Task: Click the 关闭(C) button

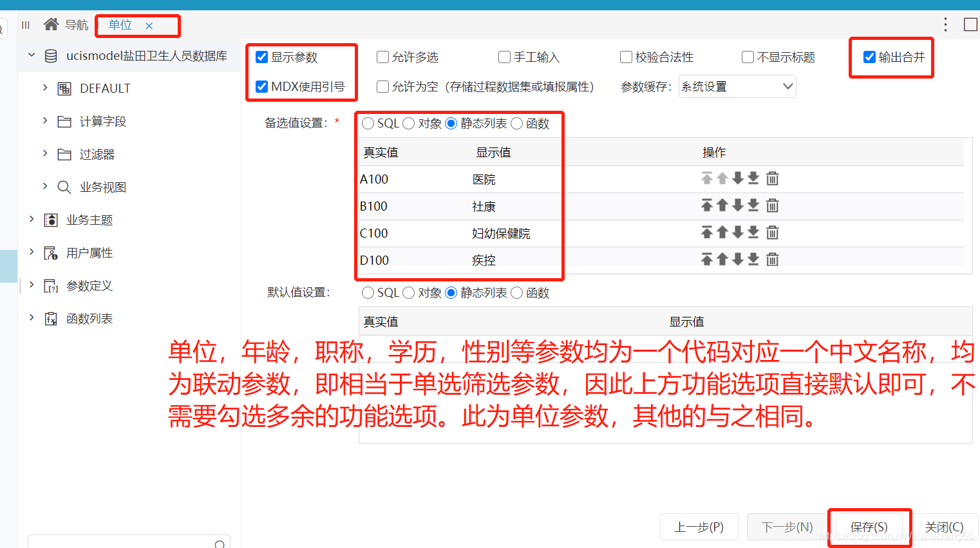Action: point(944,527)
